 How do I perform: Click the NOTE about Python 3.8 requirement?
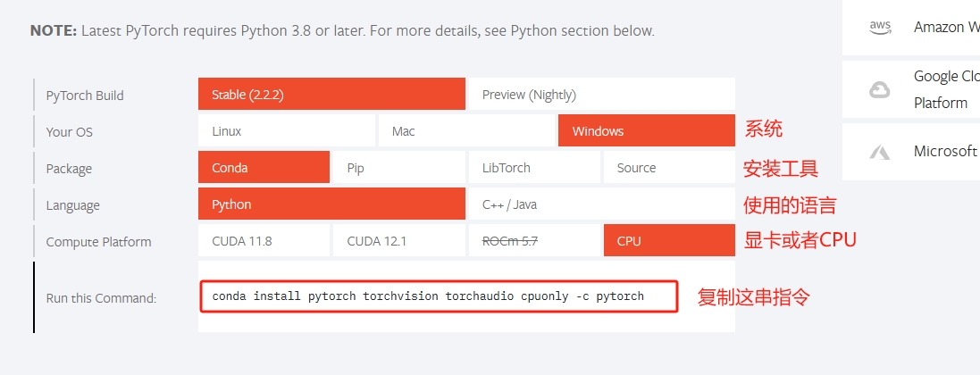coord(342,30)
